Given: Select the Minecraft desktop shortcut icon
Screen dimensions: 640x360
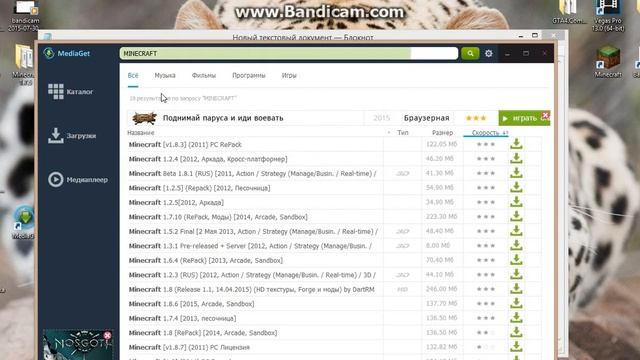Looking at the screenshot, I should (x=608, y=62).
